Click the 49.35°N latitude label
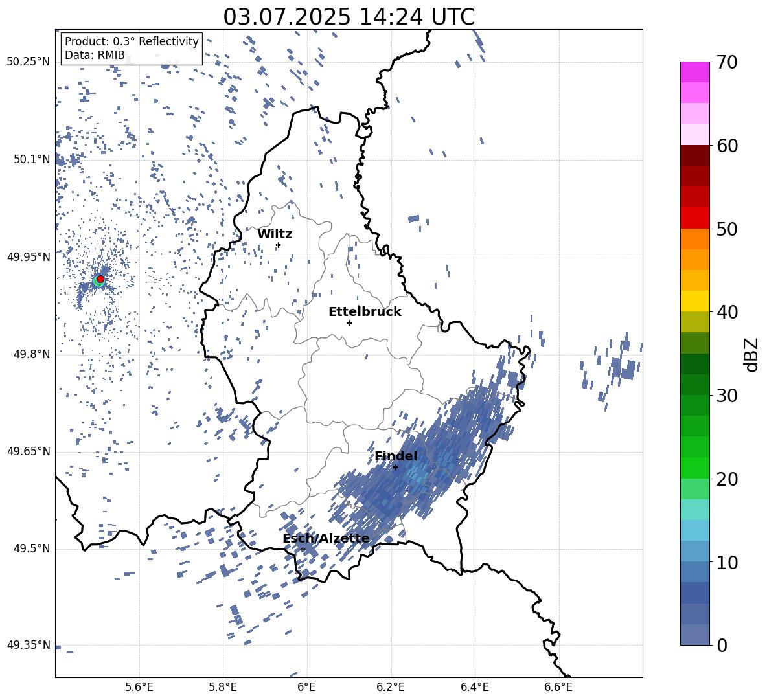The height and width of the screenshot is (700, 767). click(x=29, y=645)
